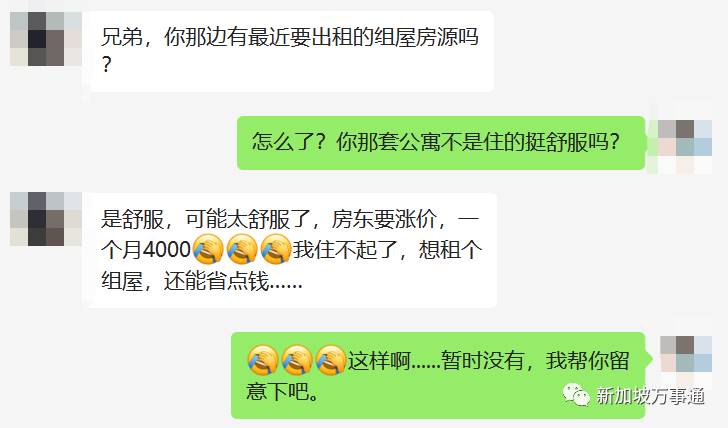
Task: Open avatar beside the 是舒服 message
Action: tap(46, 219)
